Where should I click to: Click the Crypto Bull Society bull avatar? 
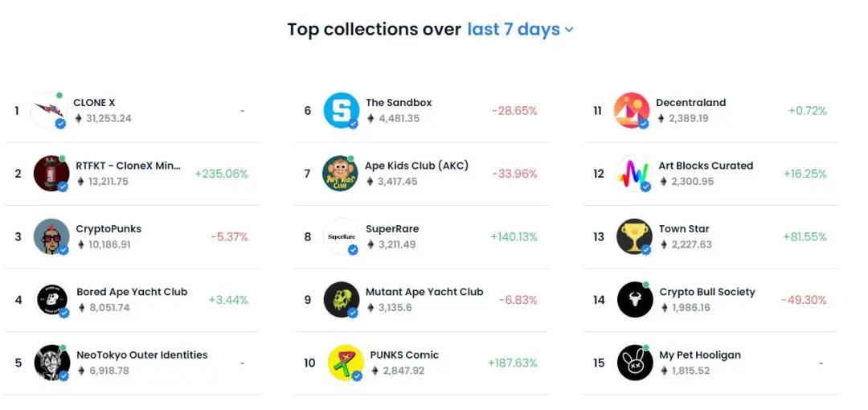[634, 300]
